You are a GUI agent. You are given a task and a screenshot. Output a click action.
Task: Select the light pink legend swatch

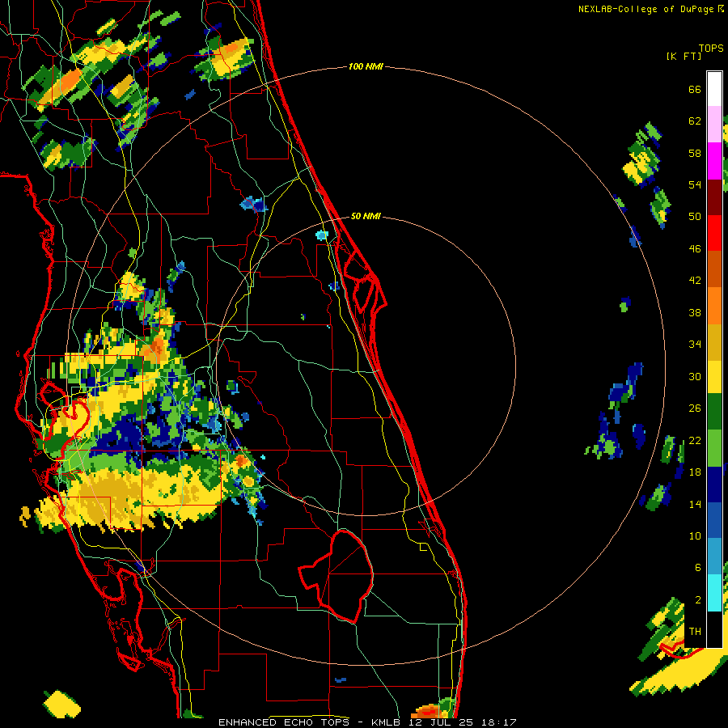[714, 124]
